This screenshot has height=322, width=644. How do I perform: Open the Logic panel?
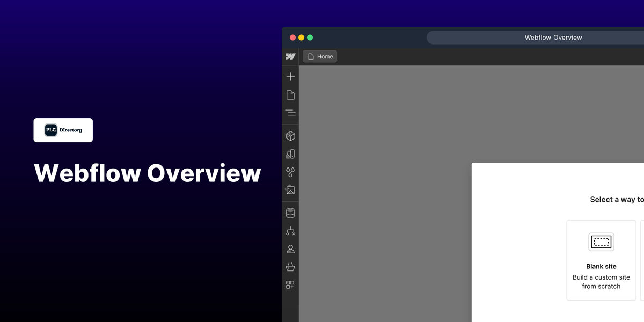[290, 231]
